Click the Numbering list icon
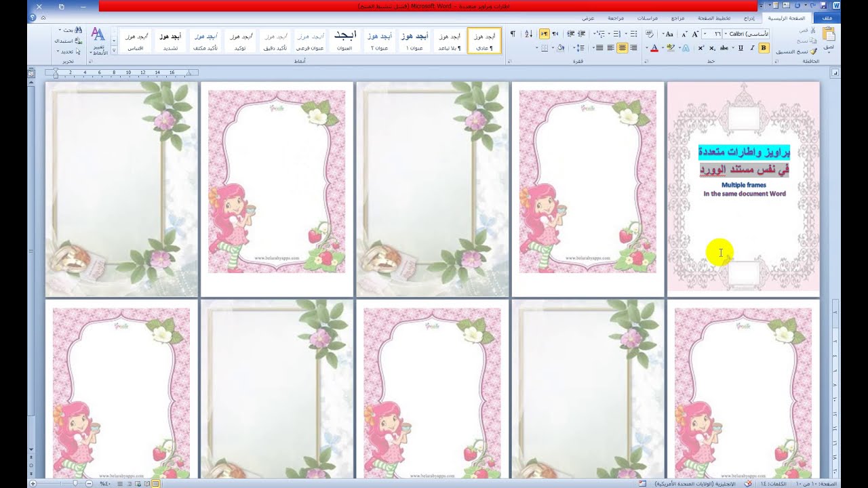Screen dimensions: 868x488 617,33
